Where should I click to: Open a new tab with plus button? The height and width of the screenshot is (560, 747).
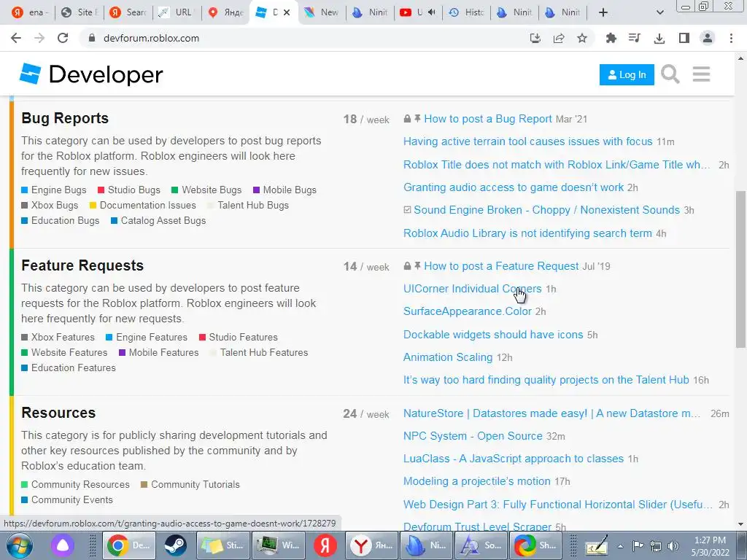(x=603, y=12)
